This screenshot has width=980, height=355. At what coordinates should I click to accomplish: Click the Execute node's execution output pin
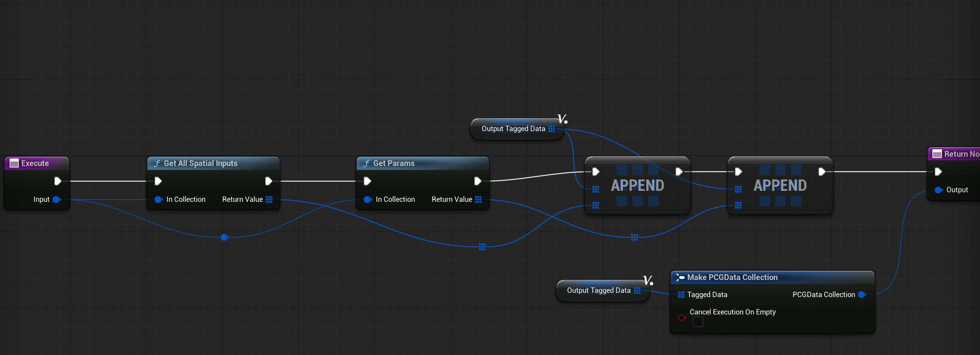(x=58, y=181)
